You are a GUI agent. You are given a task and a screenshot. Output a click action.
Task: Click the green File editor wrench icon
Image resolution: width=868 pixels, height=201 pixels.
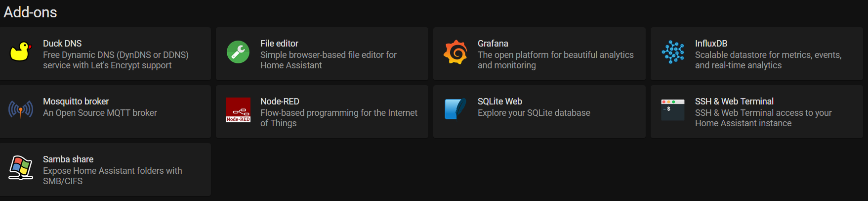click(x=238, y=52)
